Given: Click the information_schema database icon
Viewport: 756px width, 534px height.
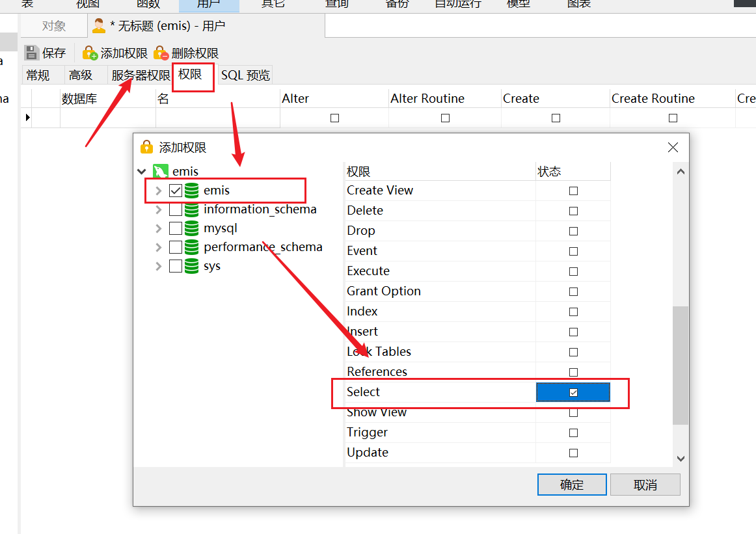Looking at the screenshot, I should point(191,209).
